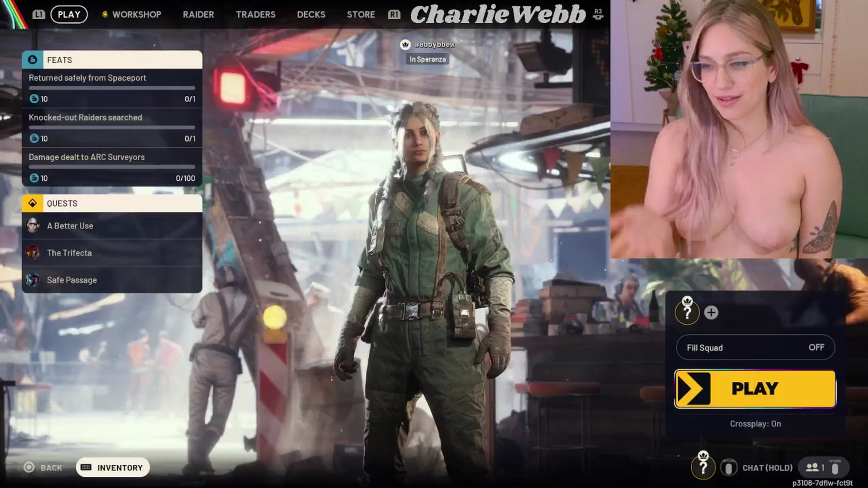Select the feat Returned safely from Spaceport

coord(112,88)
